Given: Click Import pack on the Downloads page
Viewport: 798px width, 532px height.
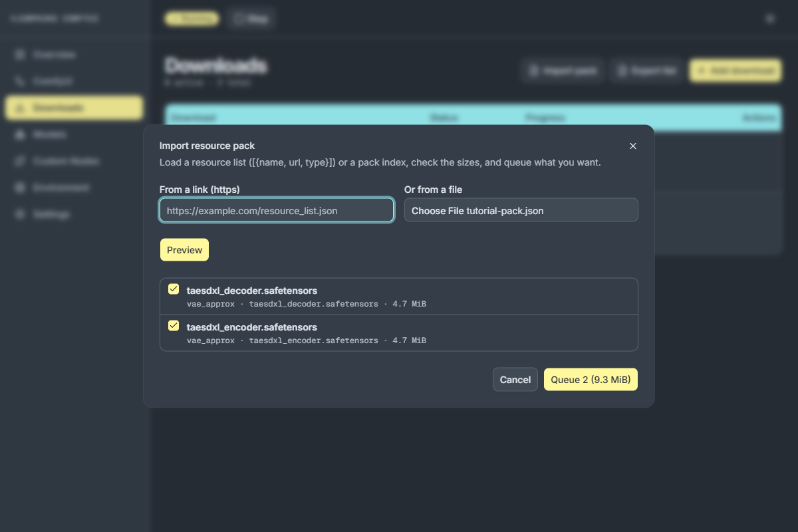Looking at the screenshot, I should (563, 70).
